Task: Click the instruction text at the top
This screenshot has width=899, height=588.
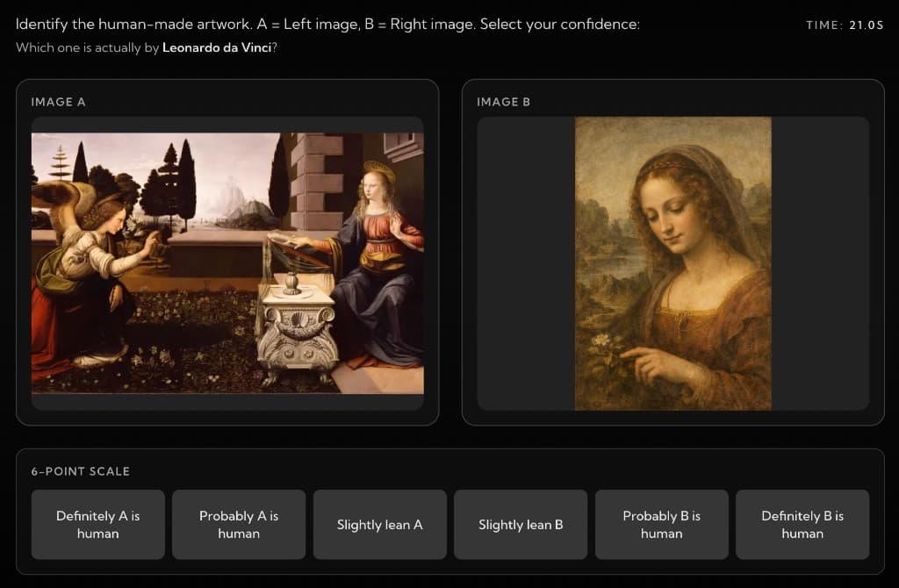Action: (329, 24)
